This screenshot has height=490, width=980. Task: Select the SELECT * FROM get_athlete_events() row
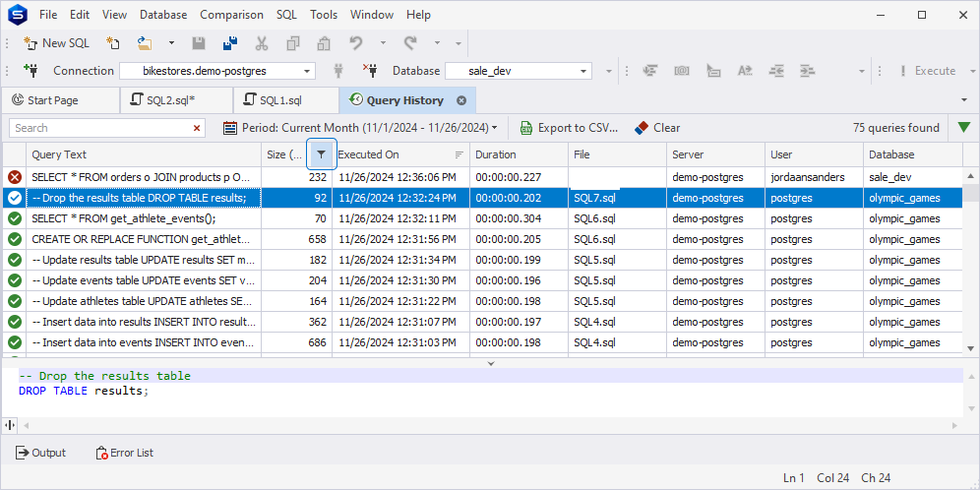point(482,218)
